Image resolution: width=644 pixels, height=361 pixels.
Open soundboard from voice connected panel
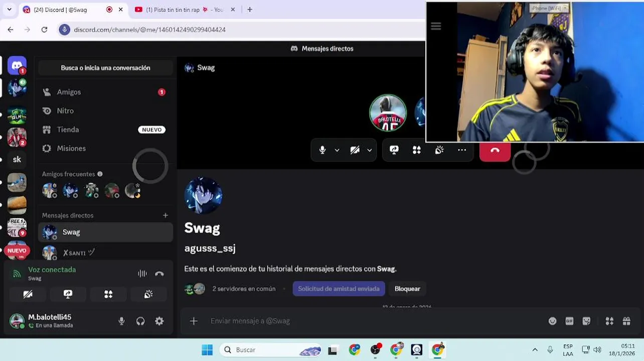pyautogui.click(x=148, y=294)
